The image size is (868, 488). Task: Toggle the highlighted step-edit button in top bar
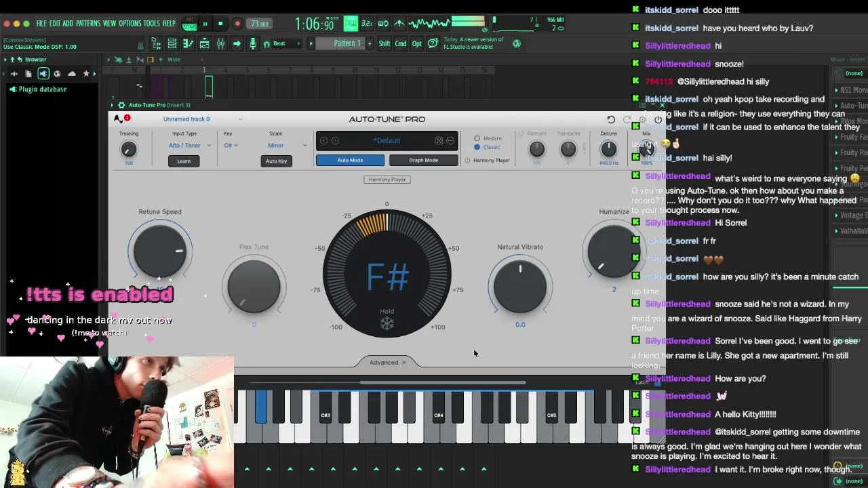pos(351,24)
